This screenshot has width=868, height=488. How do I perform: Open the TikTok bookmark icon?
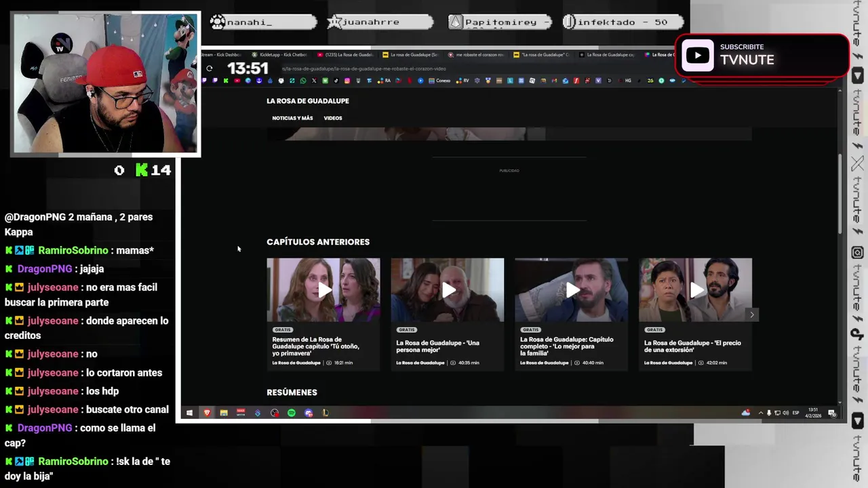pyautogui.click(x=336, y=81)
